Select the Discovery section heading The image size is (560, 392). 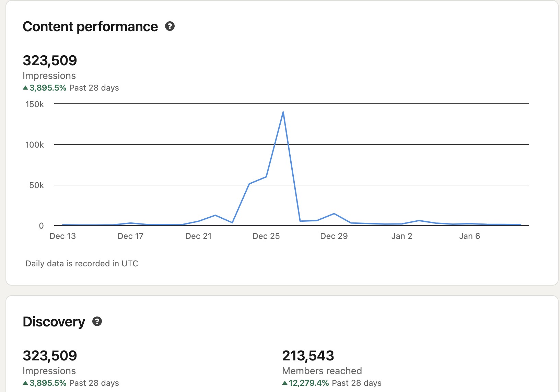(x=54, y=322)
